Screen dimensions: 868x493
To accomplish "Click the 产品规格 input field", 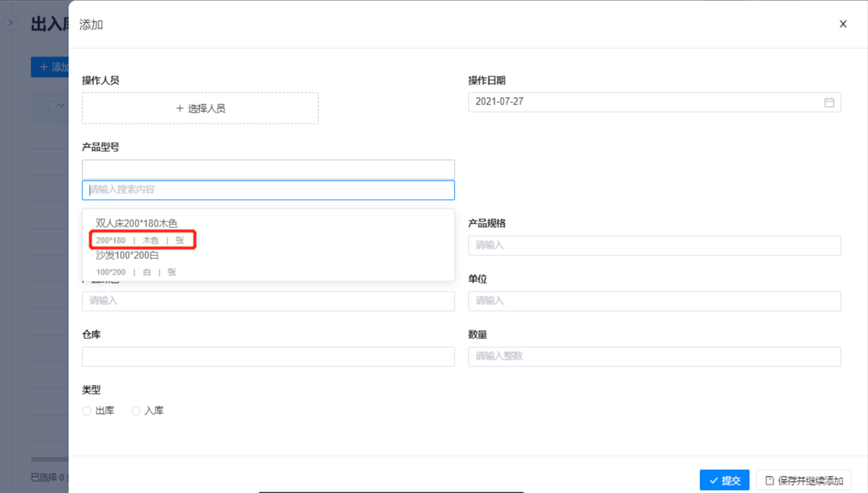I will pos(654,246).
